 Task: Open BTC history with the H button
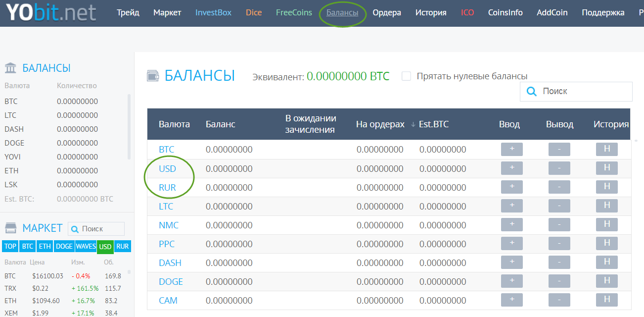point(607,149)
